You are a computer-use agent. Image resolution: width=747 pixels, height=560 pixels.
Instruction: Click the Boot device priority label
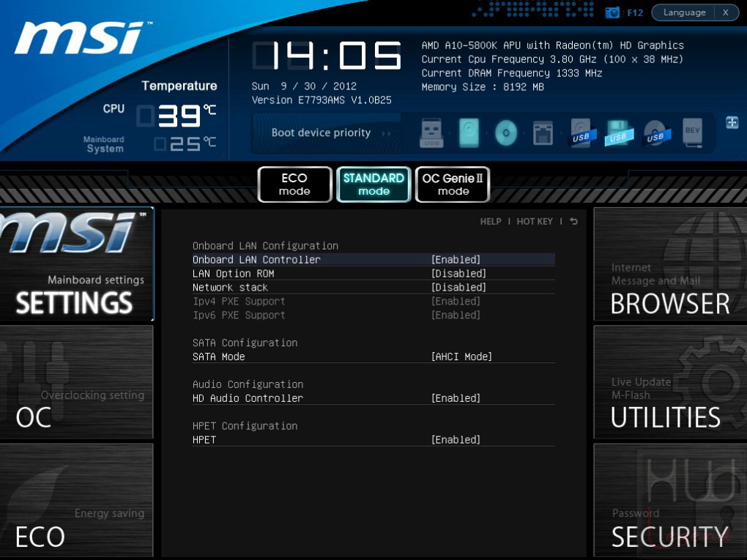321,132
